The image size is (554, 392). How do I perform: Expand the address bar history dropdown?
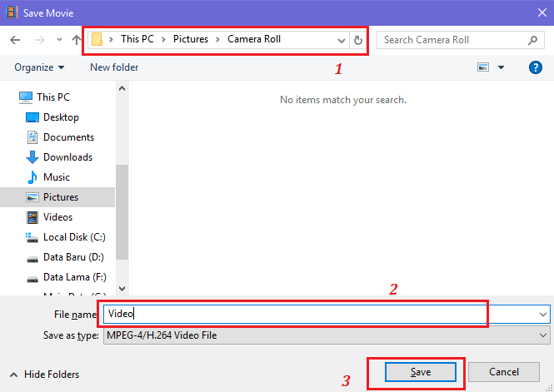(342, 40)
